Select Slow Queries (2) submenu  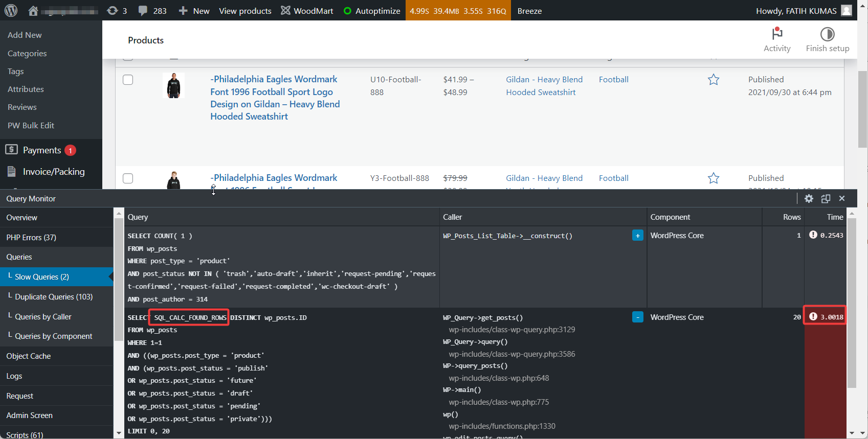(x=56, y=277)
